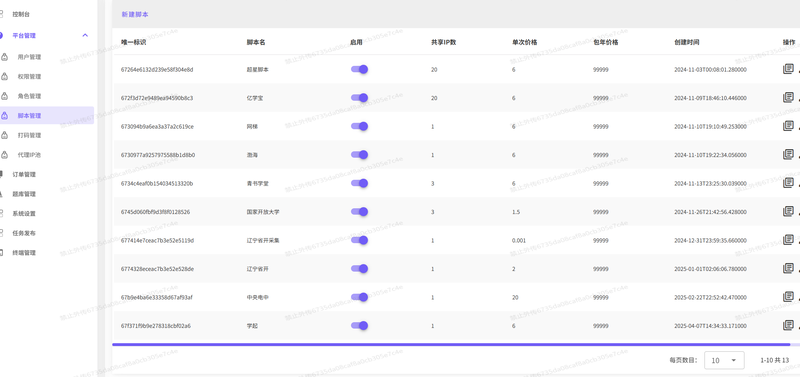
Task: Click the icon beside 打码管理
Action: [4, 135]
